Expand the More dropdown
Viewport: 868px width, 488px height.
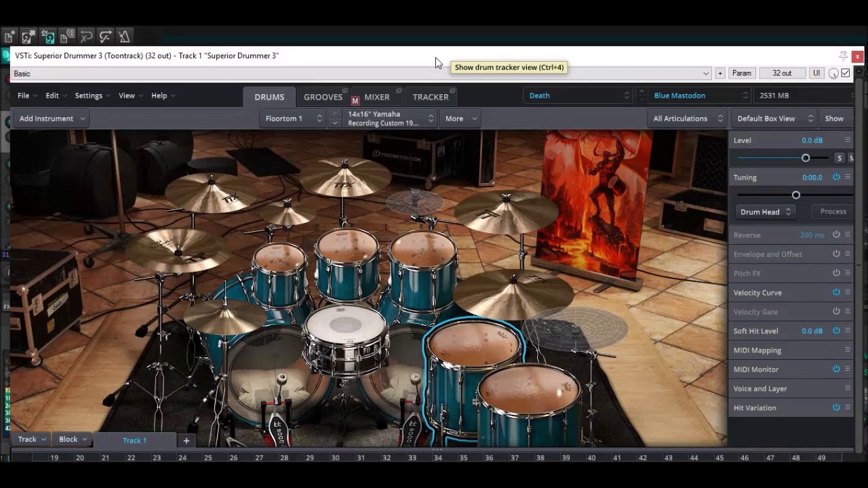[460, 119]
